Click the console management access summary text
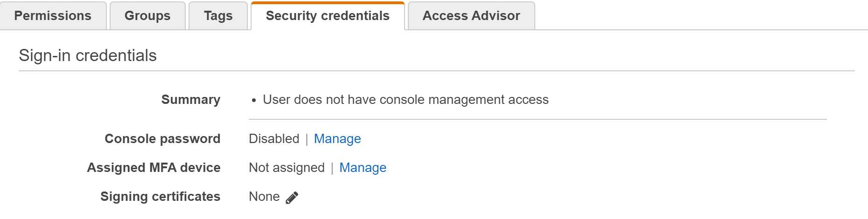 [x=406, y=100]
